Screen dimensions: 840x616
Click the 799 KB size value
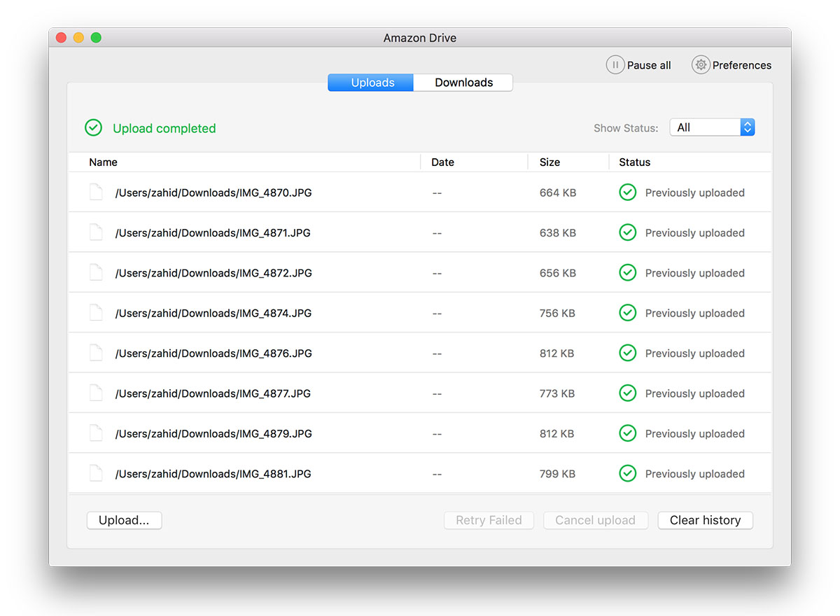(x=557, y=474)
